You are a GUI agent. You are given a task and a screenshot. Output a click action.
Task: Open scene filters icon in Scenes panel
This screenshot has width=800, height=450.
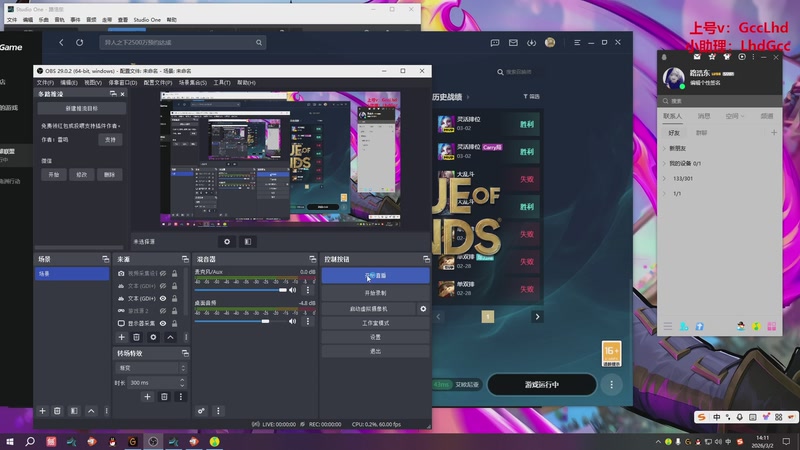pos(74,411)
